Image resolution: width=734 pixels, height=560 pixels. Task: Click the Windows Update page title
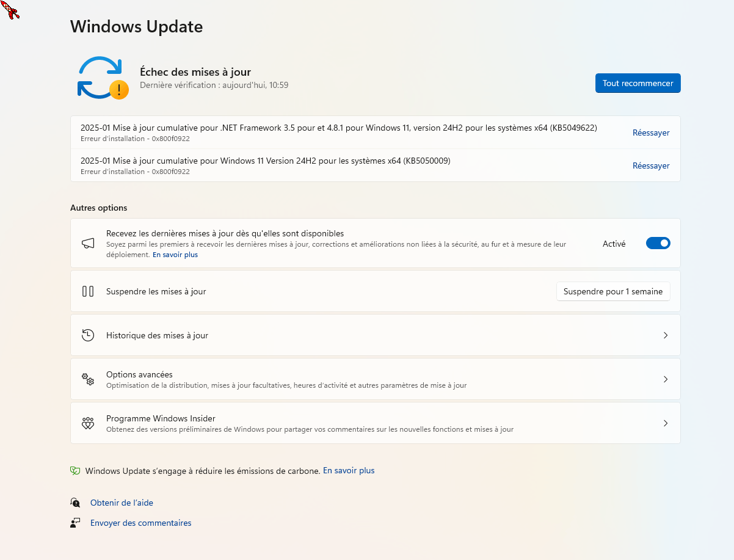point(136,27)
